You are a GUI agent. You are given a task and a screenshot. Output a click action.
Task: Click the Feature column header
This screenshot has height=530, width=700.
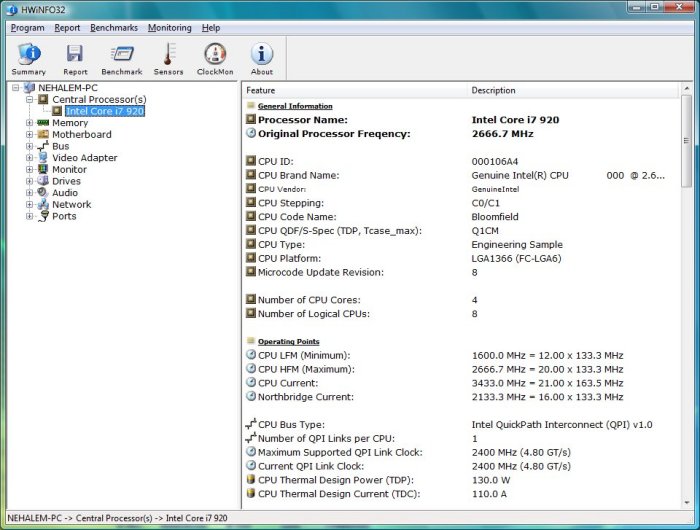(x=355, y=90)
